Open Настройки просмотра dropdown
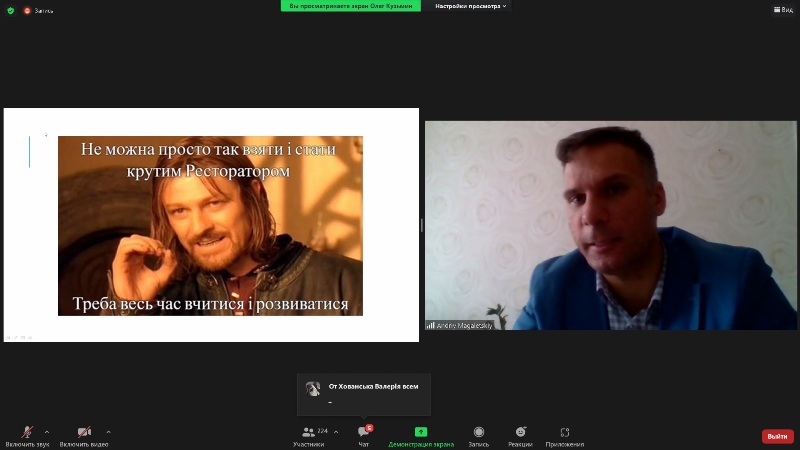800x450 pixels. [470, 6]
